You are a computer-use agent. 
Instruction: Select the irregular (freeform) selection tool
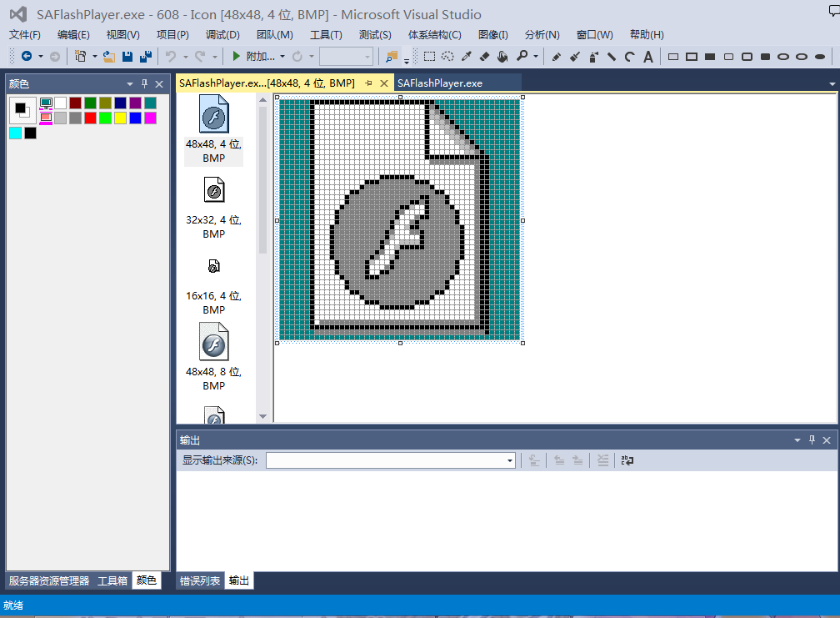[x=447, y=56]
